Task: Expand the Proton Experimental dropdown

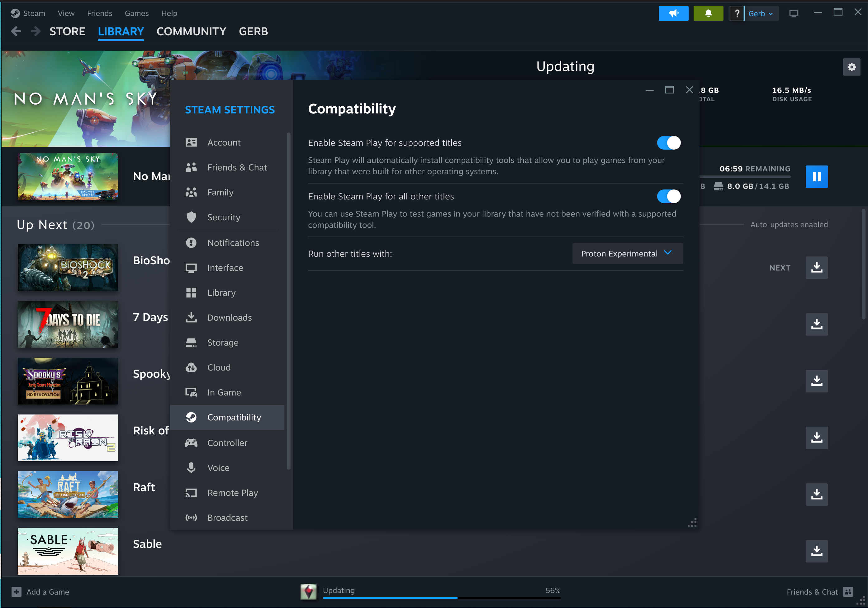Action: click(627, 253)
